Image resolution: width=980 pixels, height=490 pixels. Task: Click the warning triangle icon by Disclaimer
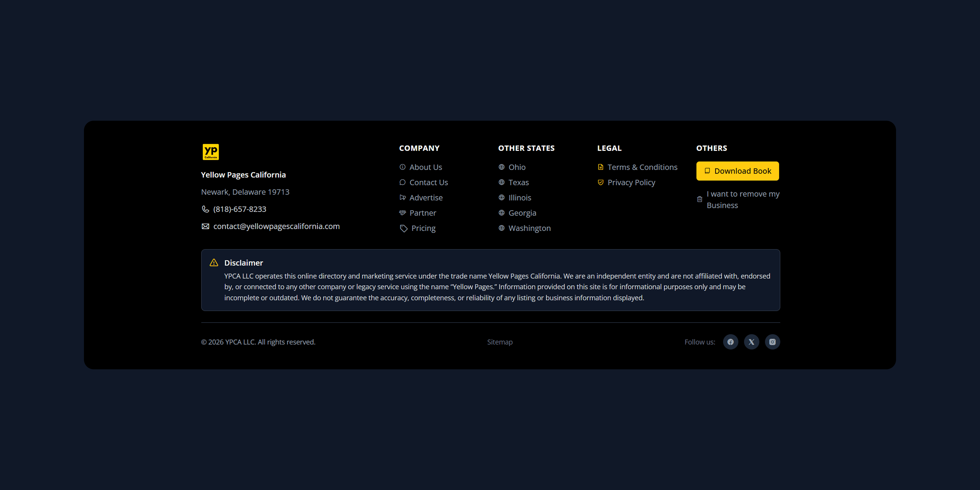(214, 263)
